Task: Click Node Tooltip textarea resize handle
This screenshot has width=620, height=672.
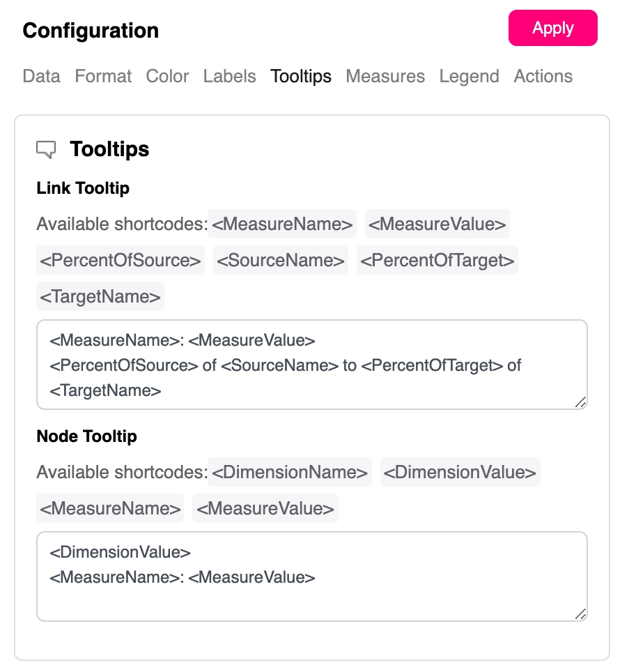Action: [580, 613]
